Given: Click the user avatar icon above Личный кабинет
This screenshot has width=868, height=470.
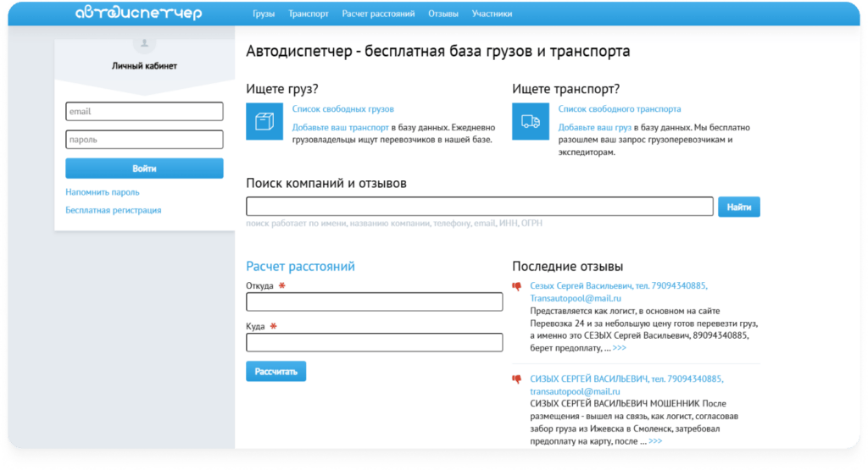Looking at the screenshot, I should pyautogui.click(x=144, y=43).
